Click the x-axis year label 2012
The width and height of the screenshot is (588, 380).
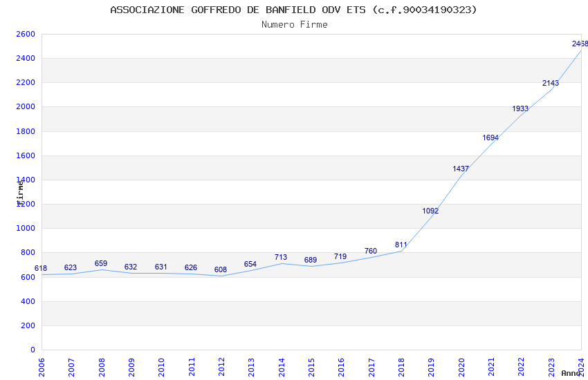221,367
